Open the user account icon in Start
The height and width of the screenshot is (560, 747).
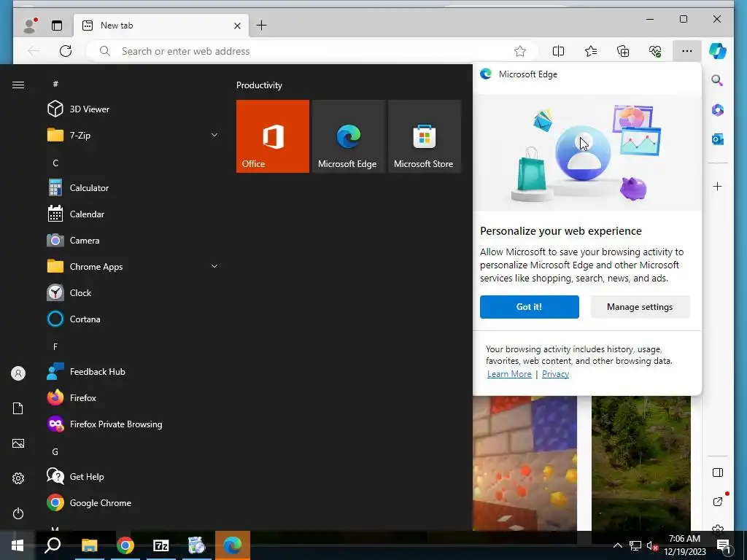tap(18, 373)
